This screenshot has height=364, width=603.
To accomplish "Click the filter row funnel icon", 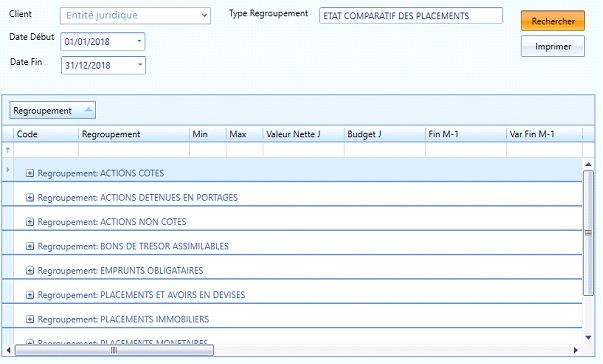I will (x=8, y=150).
